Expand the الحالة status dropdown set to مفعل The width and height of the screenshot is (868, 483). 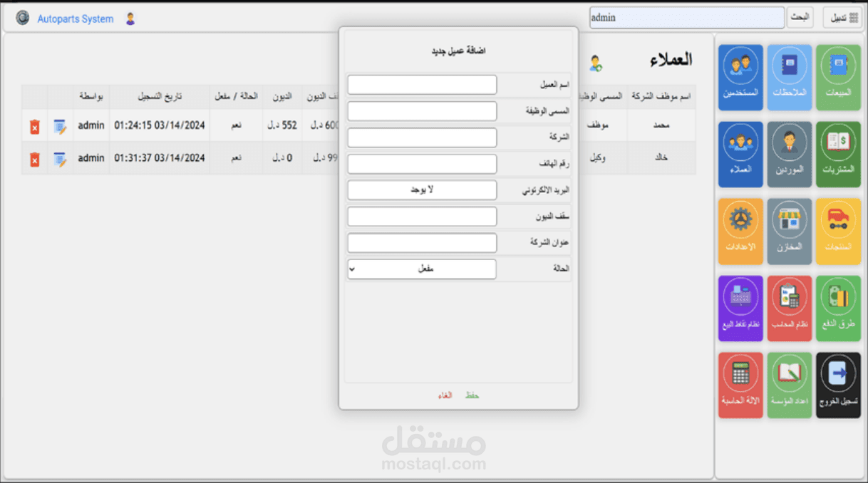coord(422,269)
